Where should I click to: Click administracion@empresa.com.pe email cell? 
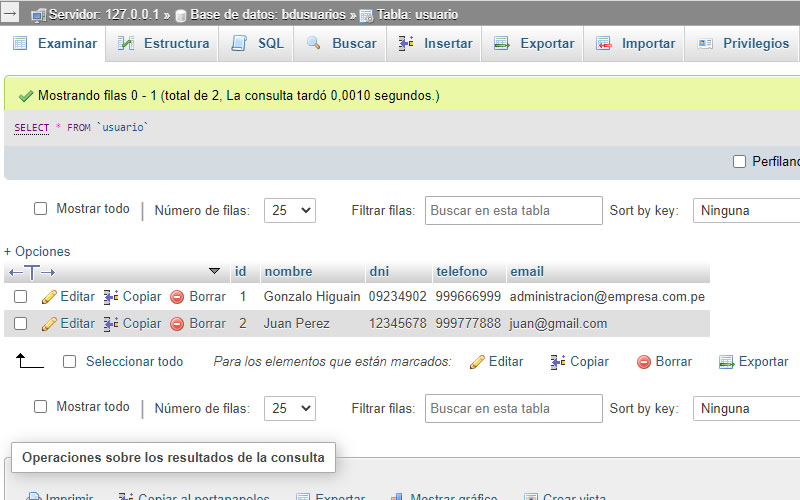coord(607,296)
